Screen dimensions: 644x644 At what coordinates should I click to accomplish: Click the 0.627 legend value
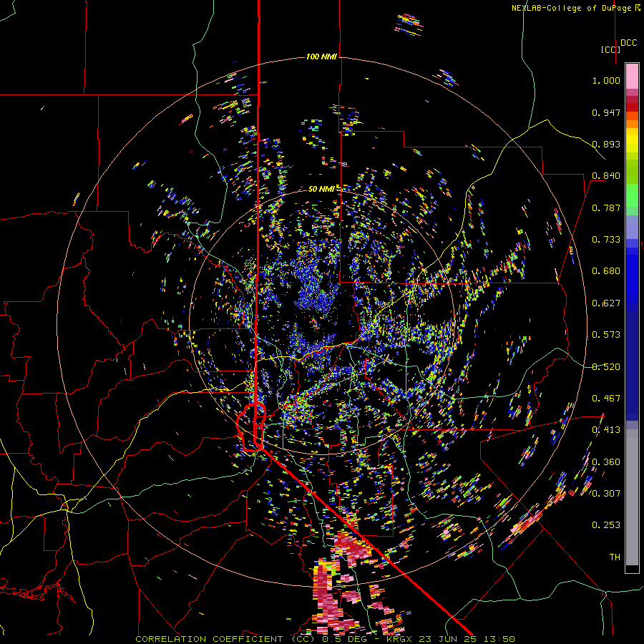[x=606, y=303]
